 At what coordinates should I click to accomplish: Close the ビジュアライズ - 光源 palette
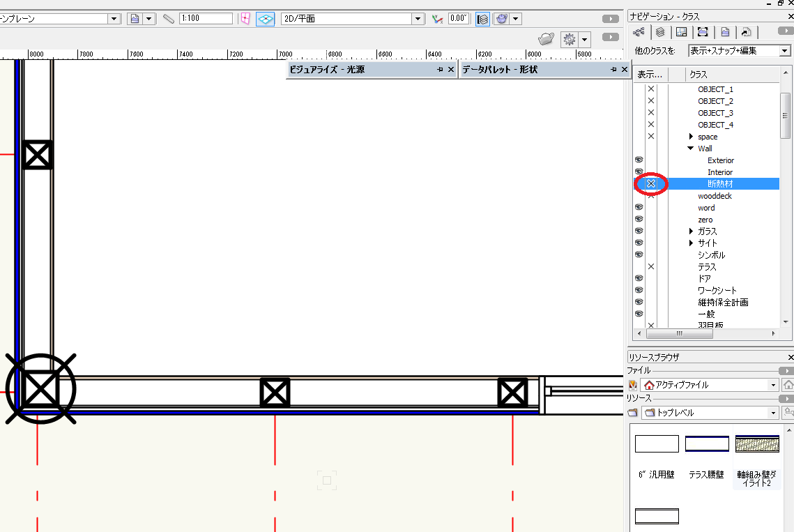[x=450, y=70]
